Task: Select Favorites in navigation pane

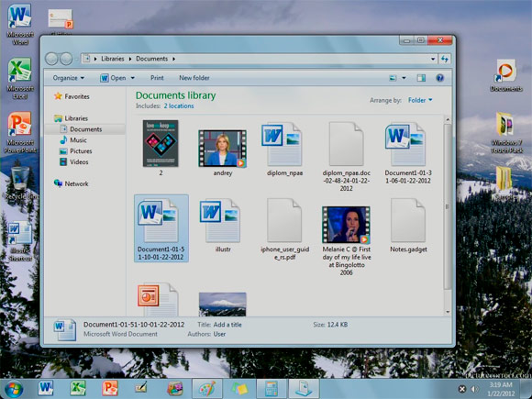Action: 72,96
